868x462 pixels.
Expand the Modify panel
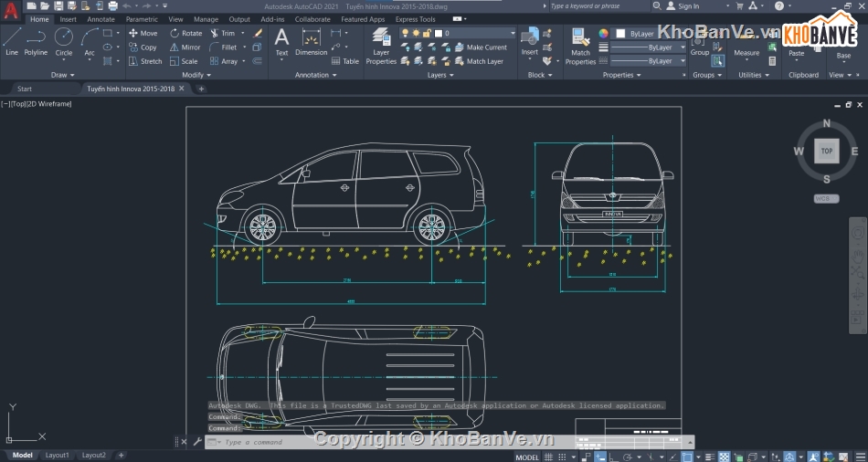(x=196, y=75)
